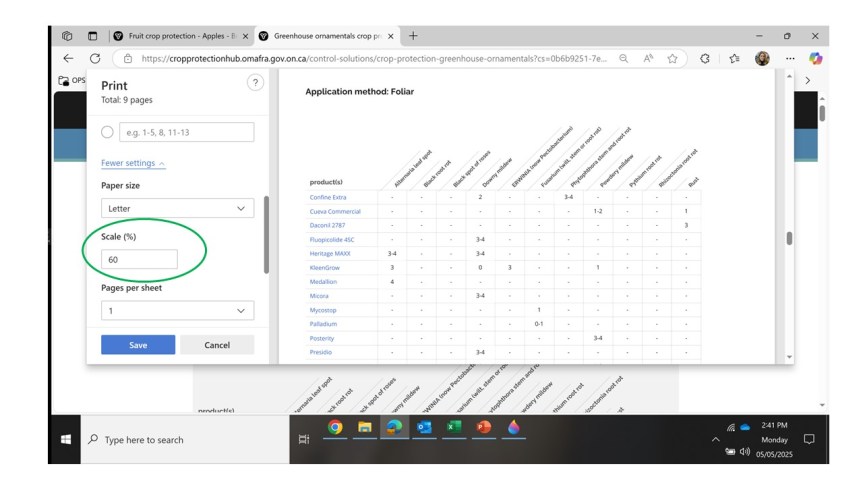863x485 pixels.
Task: Open the Mycostop product link
Action: (323, 310)
